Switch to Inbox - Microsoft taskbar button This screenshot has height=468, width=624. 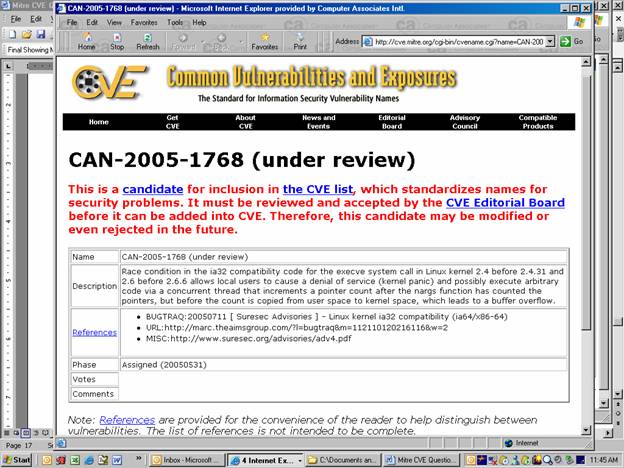coord(187,459)
